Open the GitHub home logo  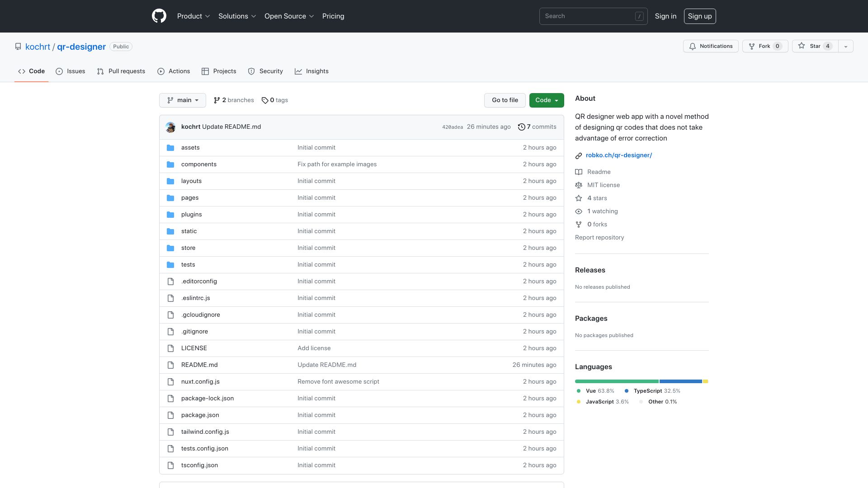pos(159,16)
